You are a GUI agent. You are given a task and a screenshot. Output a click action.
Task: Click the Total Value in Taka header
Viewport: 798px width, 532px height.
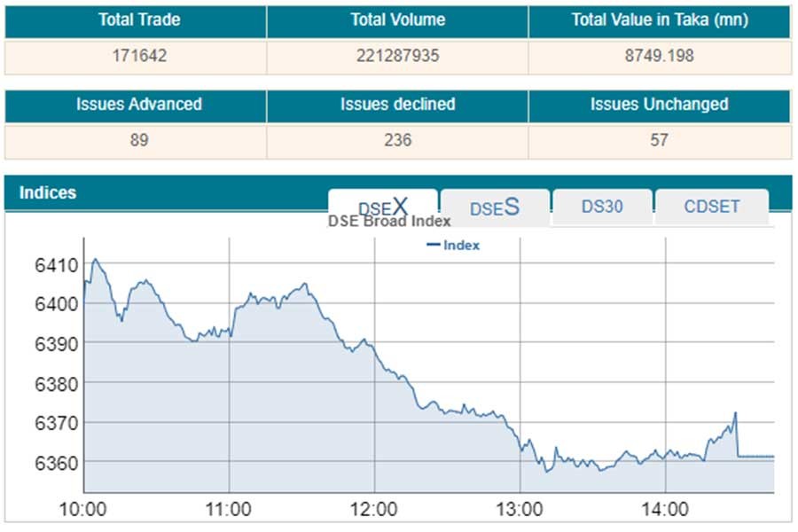tap(659, 20)
